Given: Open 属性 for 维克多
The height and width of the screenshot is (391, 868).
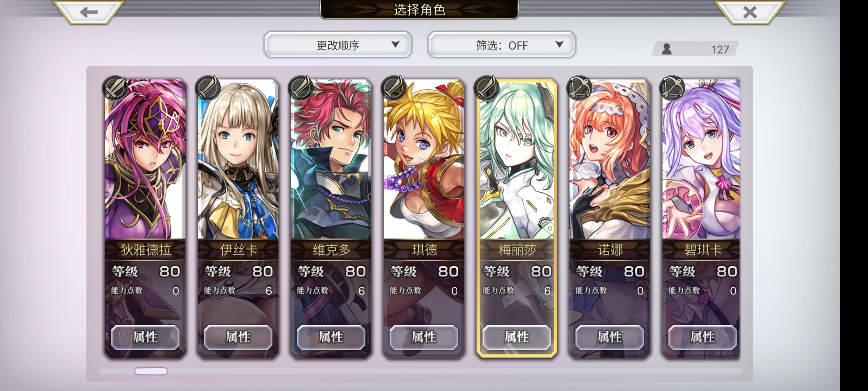Looking at the screenshot, I should 331,337.
